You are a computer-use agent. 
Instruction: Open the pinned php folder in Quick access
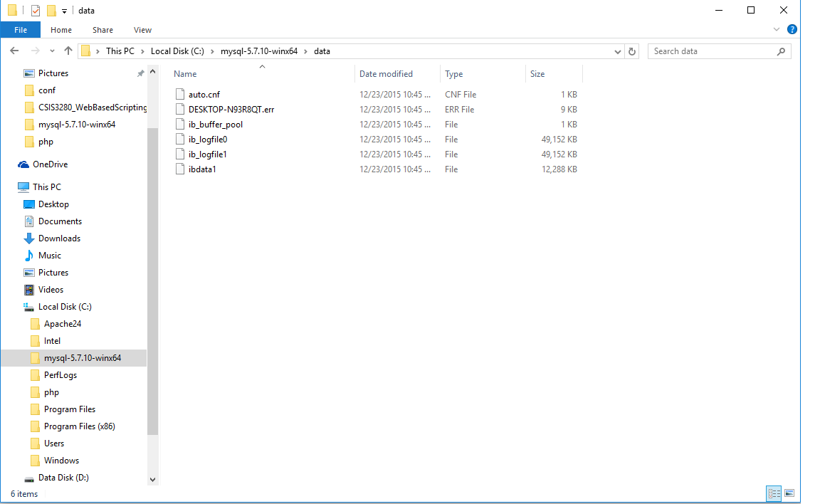(46, 142)
